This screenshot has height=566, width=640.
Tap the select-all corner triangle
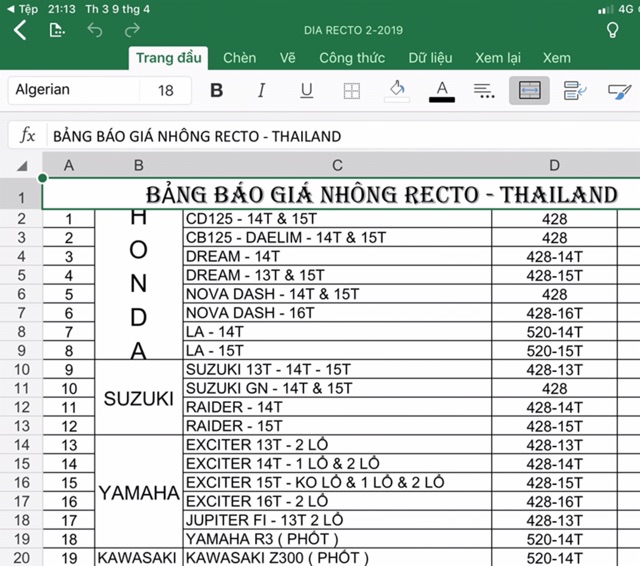tap(22, 165)
